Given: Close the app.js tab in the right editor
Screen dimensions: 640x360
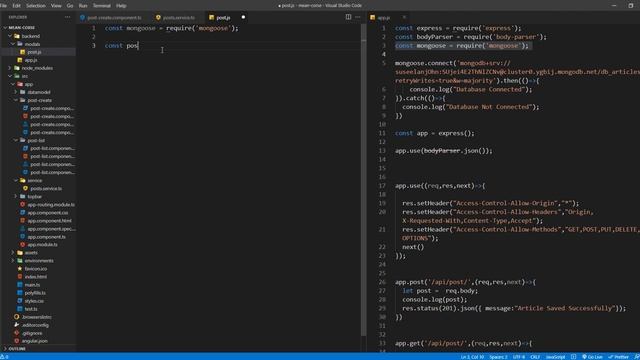Looking at the screenshot, I should point(404,18).
